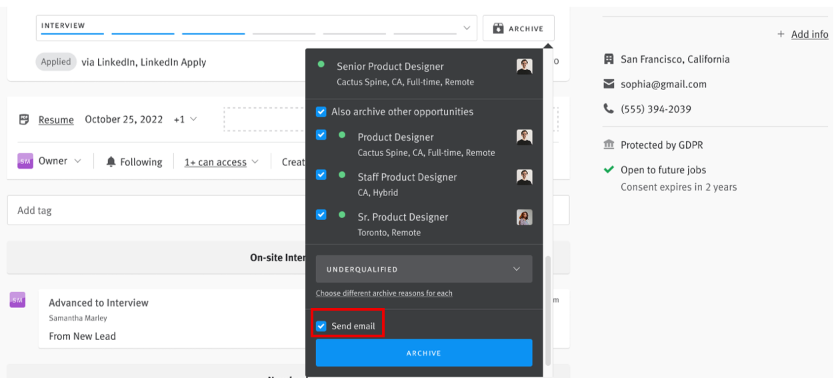Expand the +1 resume versions dropdown
This screenshot has width=834, height=378.
[x=185, y=120]
